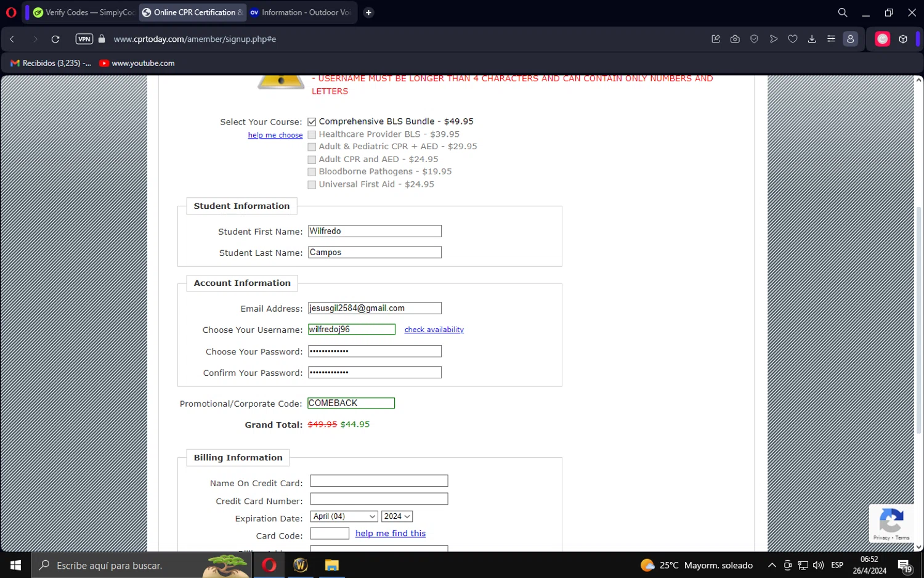Image resolution: width=924 pixels, height=578 pixels.
Task: Check Adult CPR and AED checkbox
Action: tap(312, 160)
